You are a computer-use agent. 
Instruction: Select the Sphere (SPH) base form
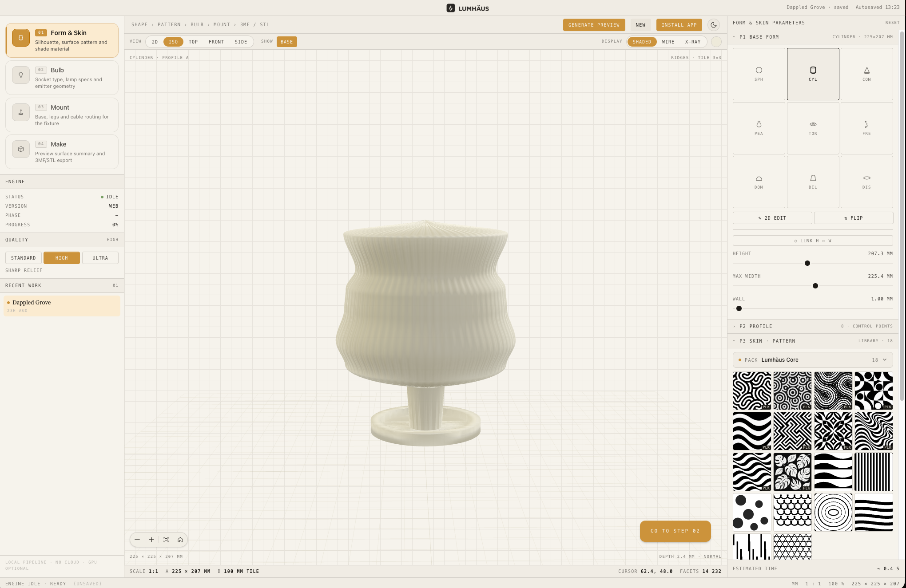point(759,74)
